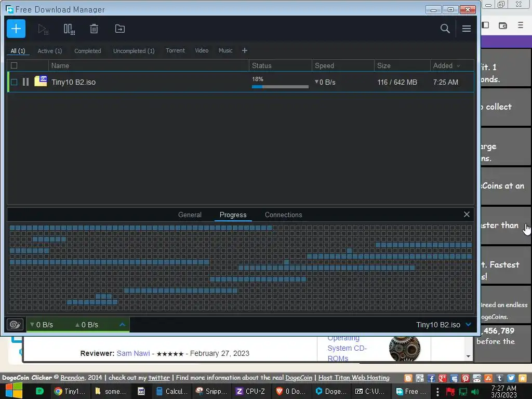Viewport: 532px width, 399px height.
Task: Click the Reddit share icon in footer
Action: click(477, 378)
